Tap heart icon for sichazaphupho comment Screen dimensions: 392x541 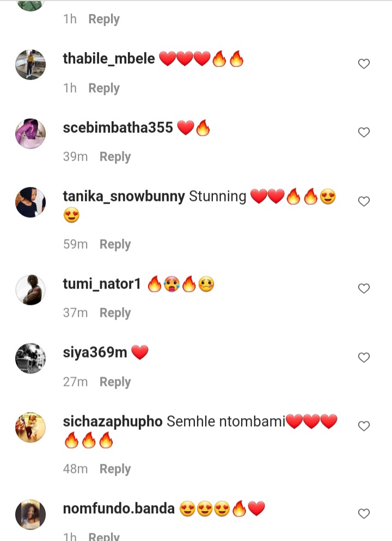(x=364, y=426)
